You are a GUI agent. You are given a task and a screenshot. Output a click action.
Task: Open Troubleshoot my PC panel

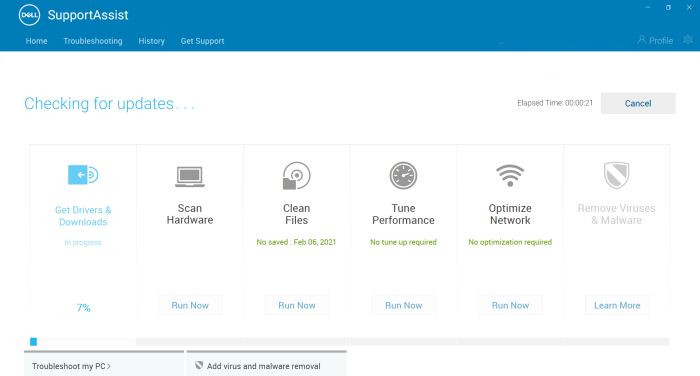click(104, 364)
